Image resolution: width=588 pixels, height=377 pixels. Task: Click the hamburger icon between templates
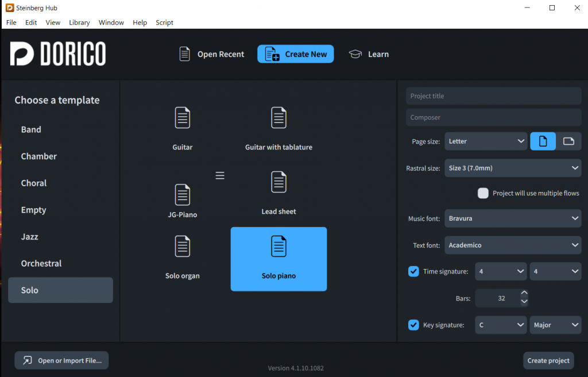[220, 176]
